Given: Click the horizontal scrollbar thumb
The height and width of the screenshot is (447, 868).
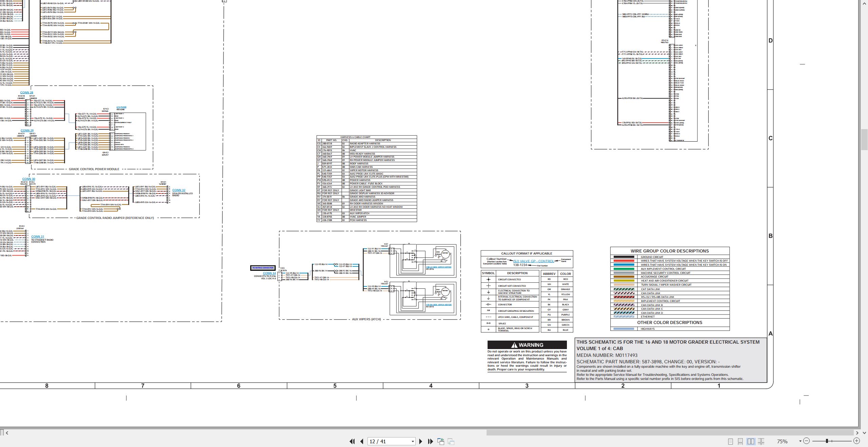Looking at the screenshot, I should [670, 433].
